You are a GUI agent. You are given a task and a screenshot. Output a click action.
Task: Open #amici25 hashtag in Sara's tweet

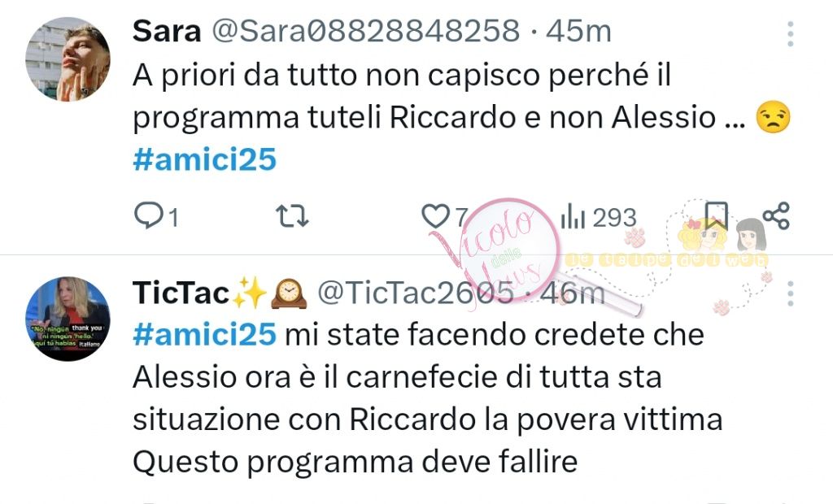(204, 159)
